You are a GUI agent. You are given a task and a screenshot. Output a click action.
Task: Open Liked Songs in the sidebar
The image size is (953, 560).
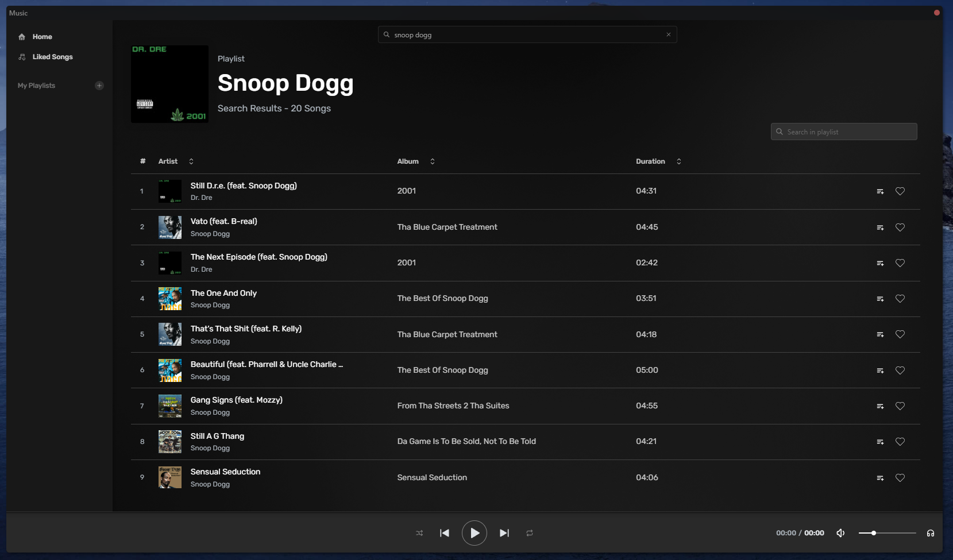coord(52,57)
